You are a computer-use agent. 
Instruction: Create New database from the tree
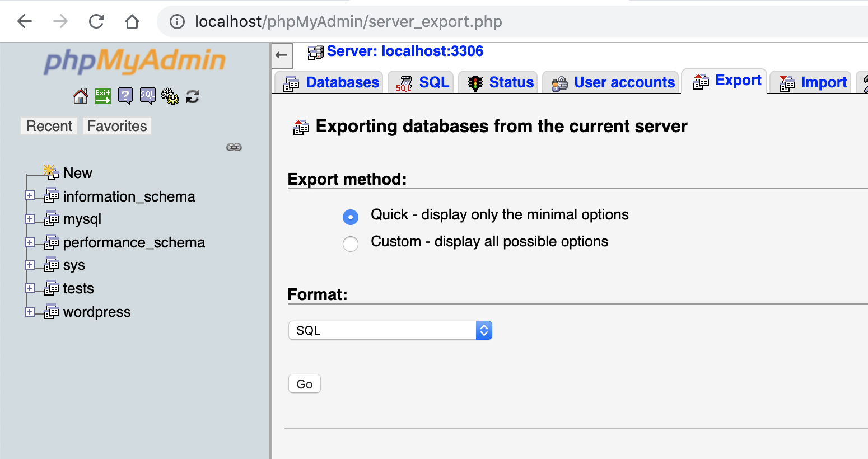[x=77, y=172]
